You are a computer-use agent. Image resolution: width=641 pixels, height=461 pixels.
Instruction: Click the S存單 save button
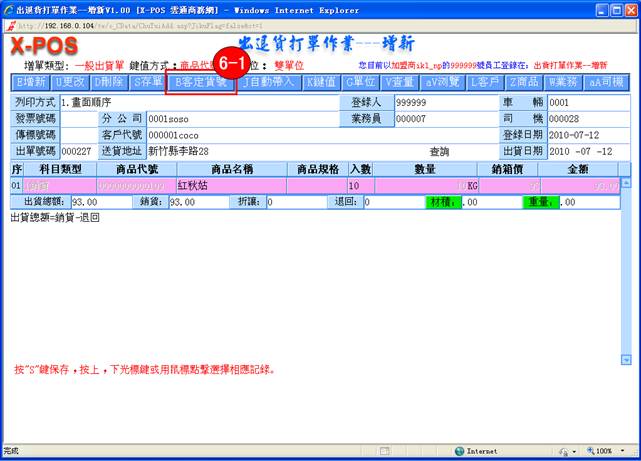(147, 82)
